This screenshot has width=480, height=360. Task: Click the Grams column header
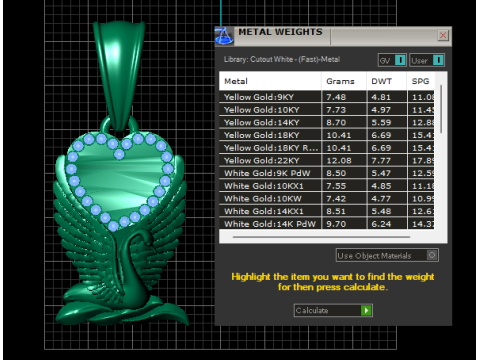pyautogui.click(x=344, y=81)
